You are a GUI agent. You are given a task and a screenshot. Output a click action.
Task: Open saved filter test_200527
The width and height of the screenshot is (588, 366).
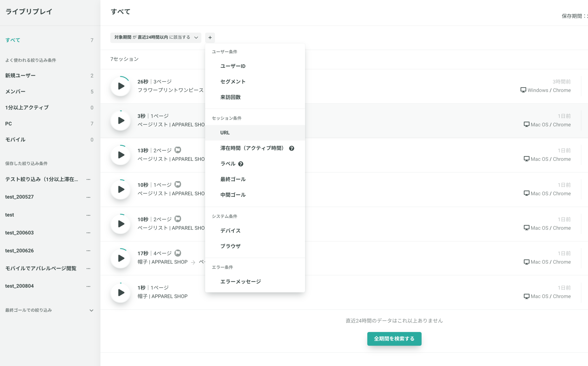pos(19,197)
